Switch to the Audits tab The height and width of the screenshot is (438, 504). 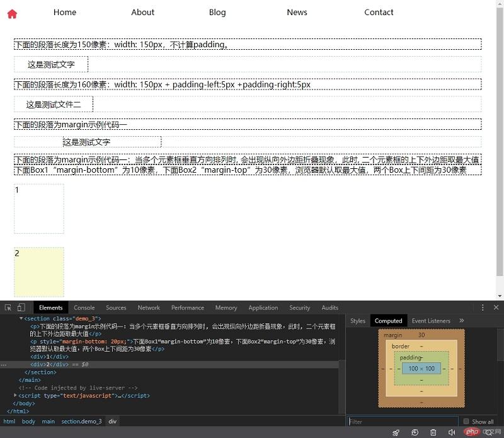pos(329,308)
